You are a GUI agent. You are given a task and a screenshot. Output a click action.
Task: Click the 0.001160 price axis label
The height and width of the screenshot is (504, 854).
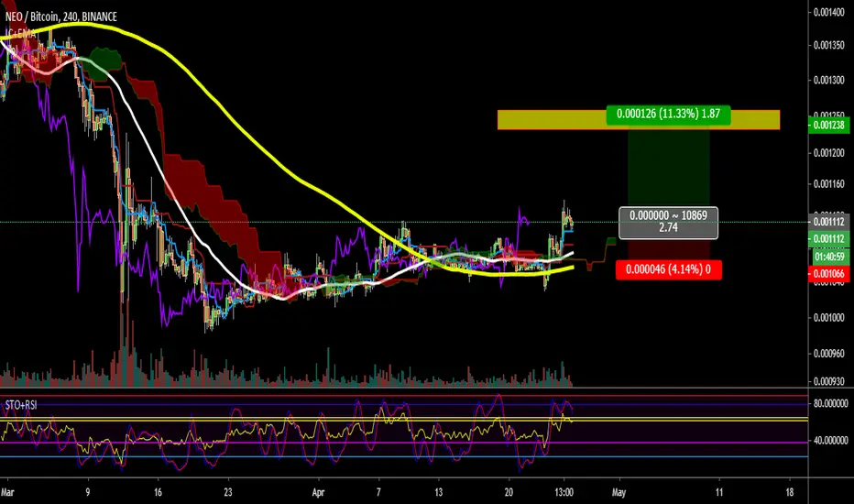coord(829,184)
